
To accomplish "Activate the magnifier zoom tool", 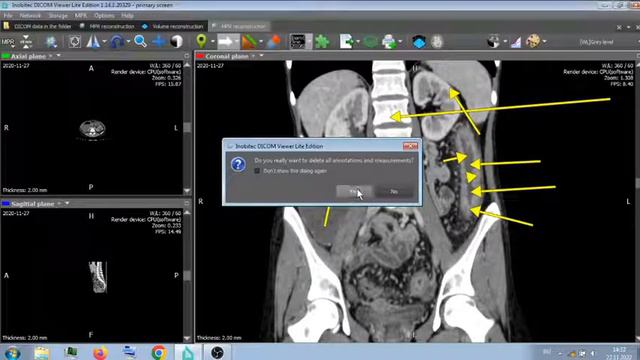I will tap(140, 41).
